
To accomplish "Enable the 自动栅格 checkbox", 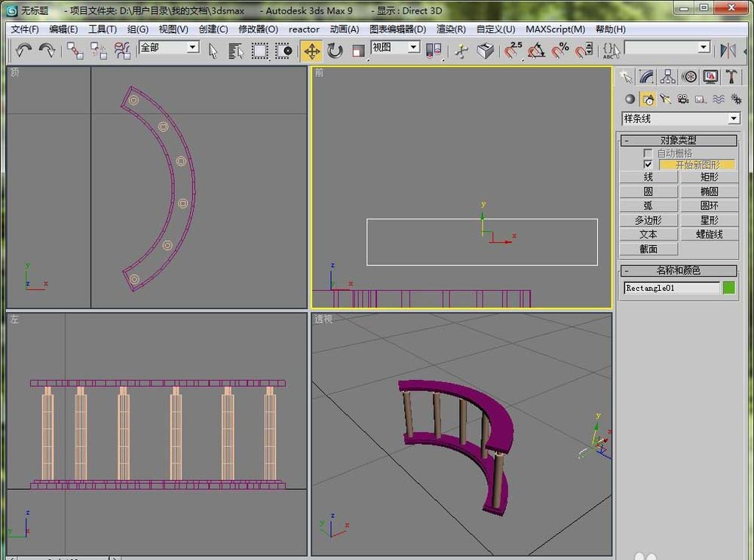I will click(648, 153).
